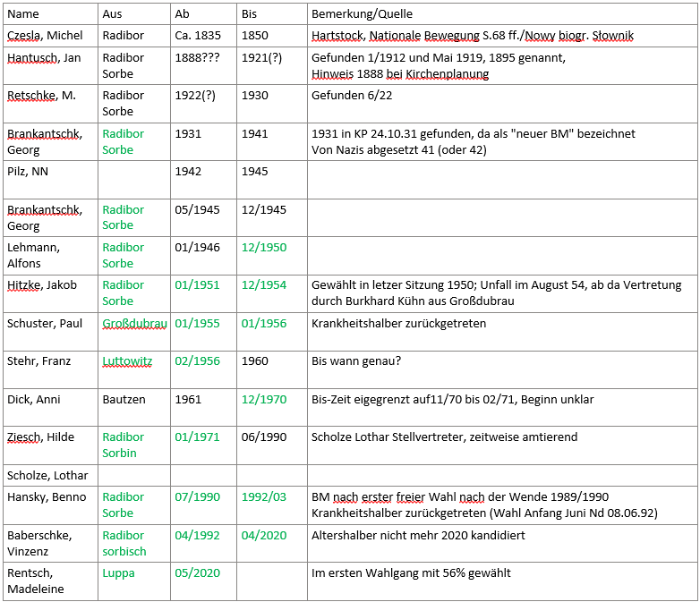700x602 pixels.
Task: Click the "Name" column header cell
Action: [23, 14]
